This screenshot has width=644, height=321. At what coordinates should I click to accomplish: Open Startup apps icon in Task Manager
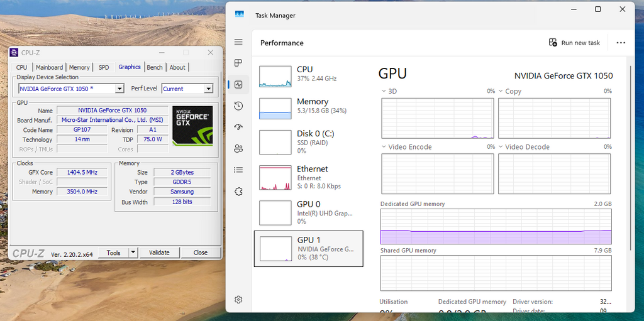[x=238, y=127]
